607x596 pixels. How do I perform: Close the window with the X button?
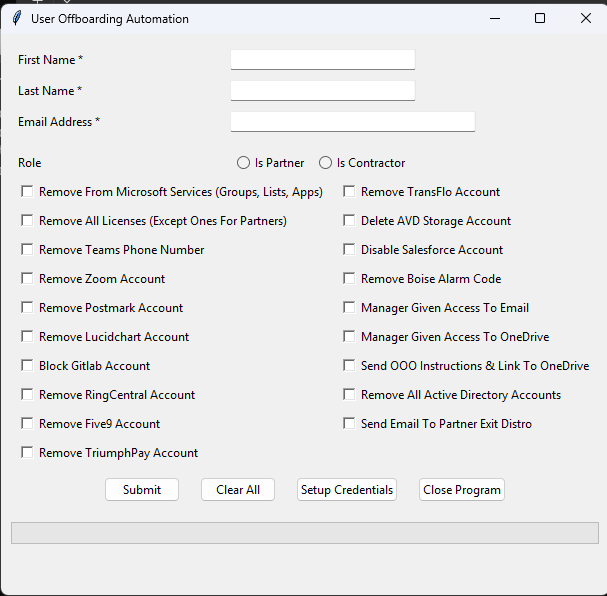[586, 18]
